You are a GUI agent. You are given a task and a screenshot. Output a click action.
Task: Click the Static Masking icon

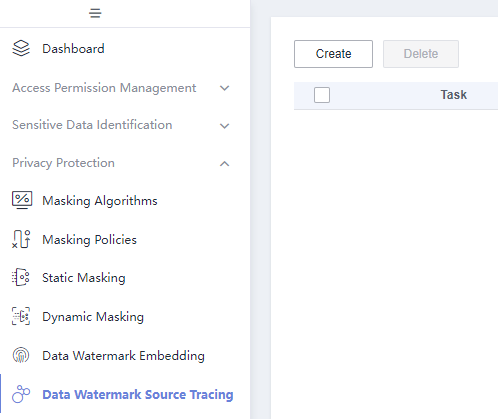point(21,277)
